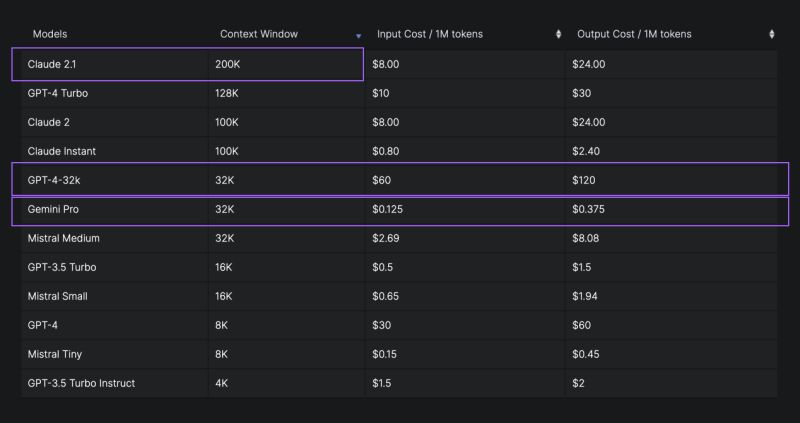Viewport: 800px width, 423px height.
Task: Select the GPT-4 Turbo model name
Action: (x=58, y=93)
